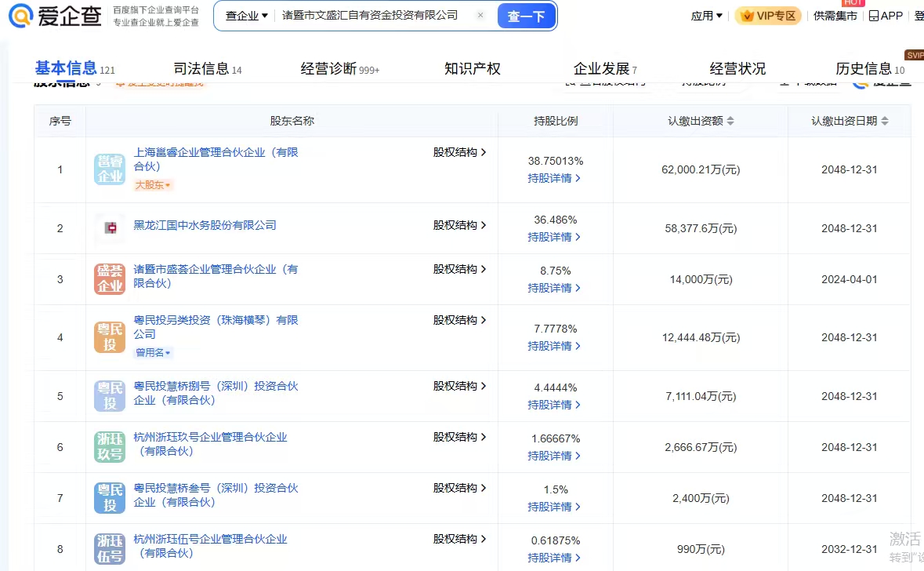This screenshot has height=571, width=924.
Task: Click the 查一下 search button
Action: coord(526,16)
